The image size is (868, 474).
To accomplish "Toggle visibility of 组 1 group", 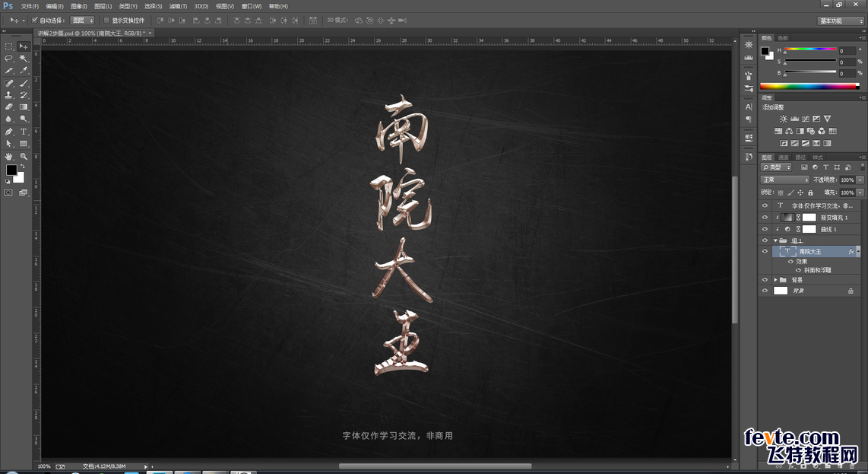I will pos(765,240).
